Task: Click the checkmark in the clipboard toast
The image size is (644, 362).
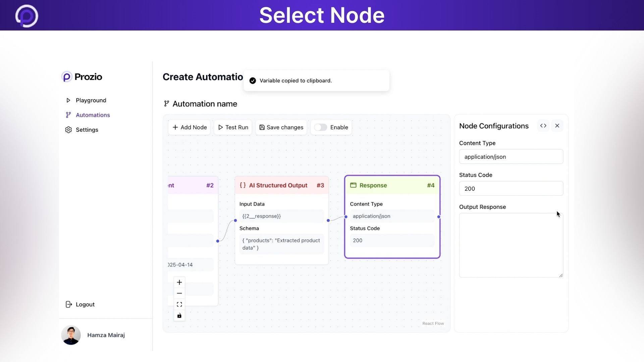Action: pyautogui.click(x=252, y=80)
